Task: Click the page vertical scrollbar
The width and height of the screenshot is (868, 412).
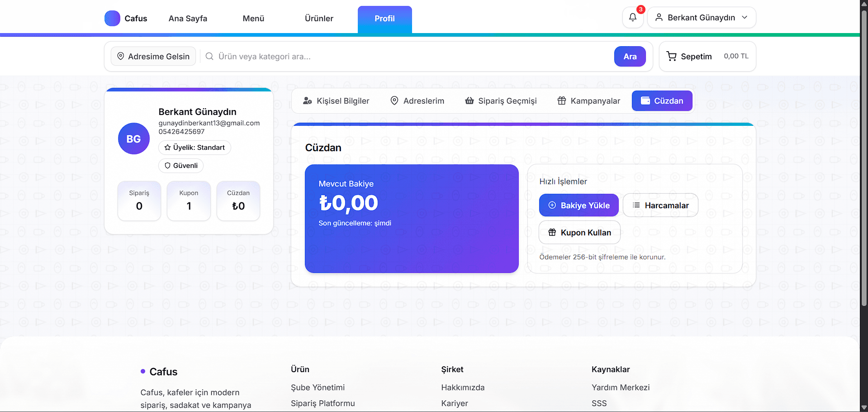Action: click(x=864, y=158)
